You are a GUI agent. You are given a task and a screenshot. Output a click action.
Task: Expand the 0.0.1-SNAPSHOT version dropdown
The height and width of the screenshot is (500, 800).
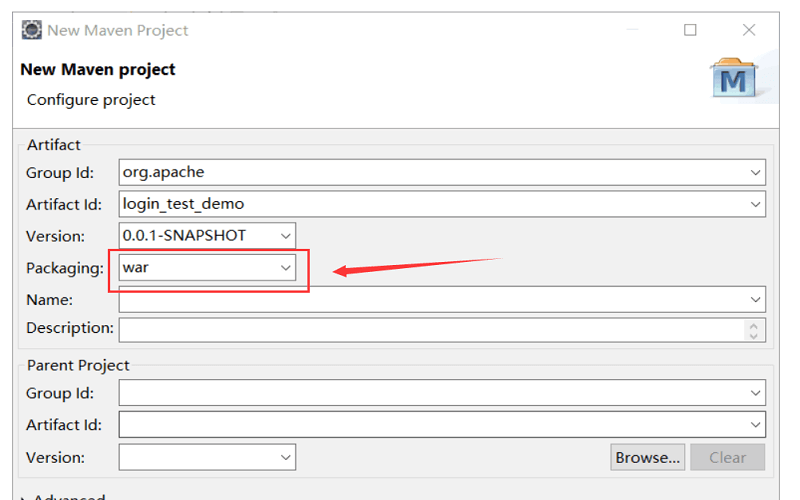[x=286, y=236]
